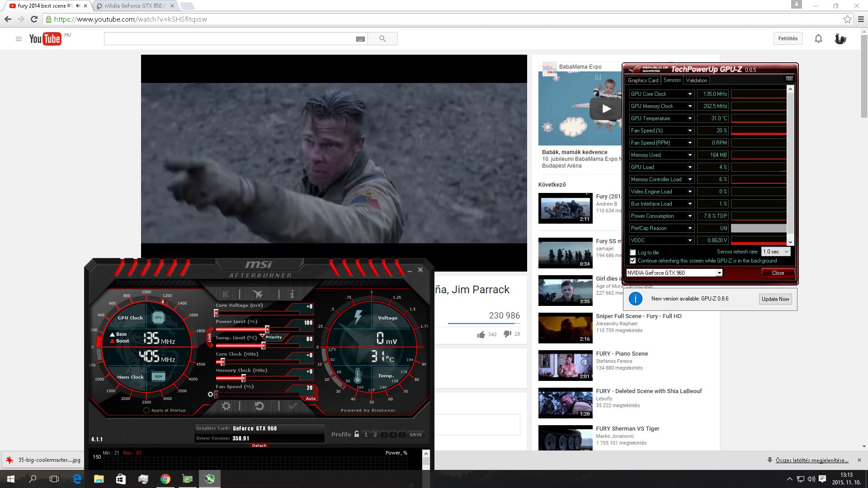The width and height of the screenshot is (868, 488).
Task: Click Update Now for GPU-Z 0.8.6
Action: click(775, 299)
